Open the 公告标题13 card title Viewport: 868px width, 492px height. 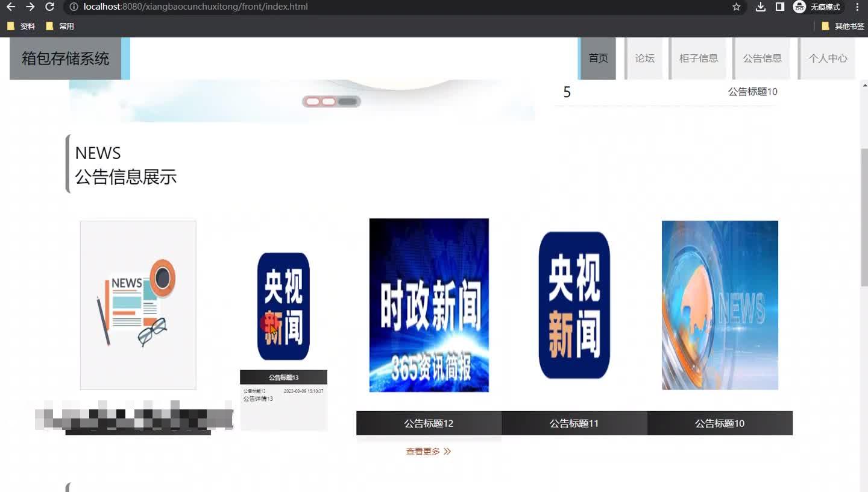[x=283, y=377]
